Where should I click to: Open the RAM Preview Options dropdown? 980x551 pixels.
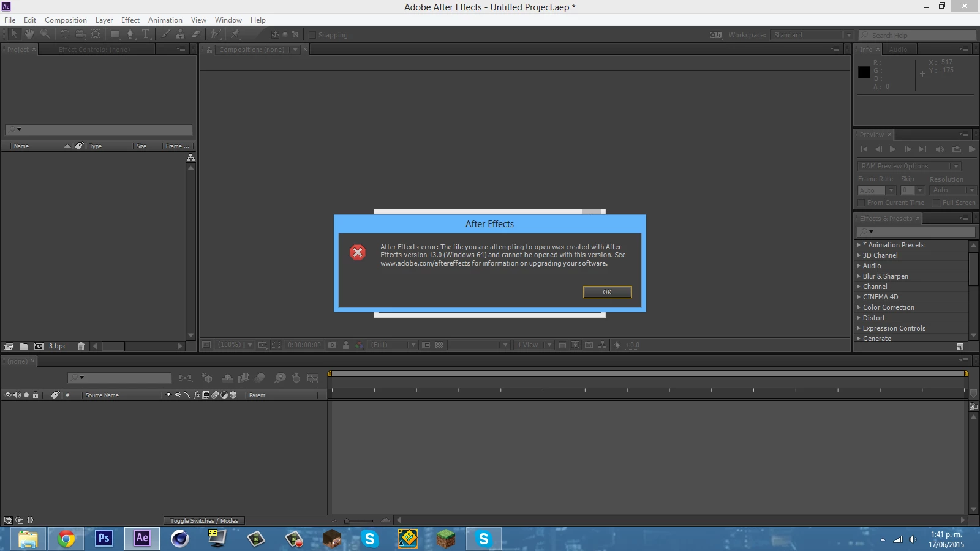pos(910,166)
